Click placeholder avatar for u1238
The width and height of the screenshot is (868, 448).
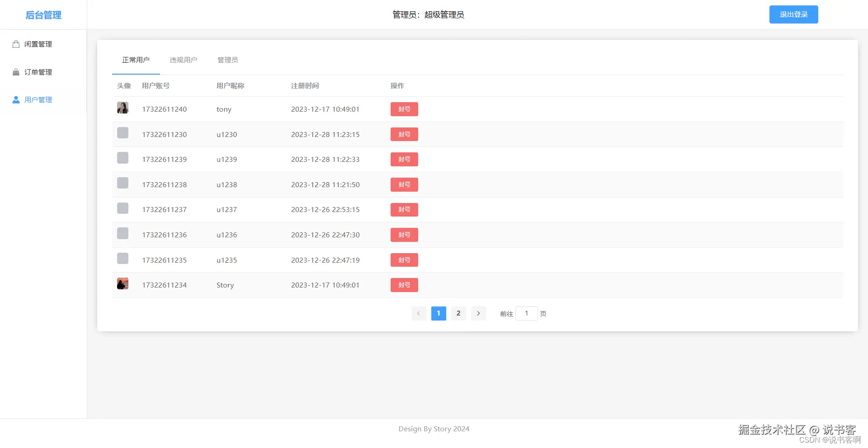[123, 183]
